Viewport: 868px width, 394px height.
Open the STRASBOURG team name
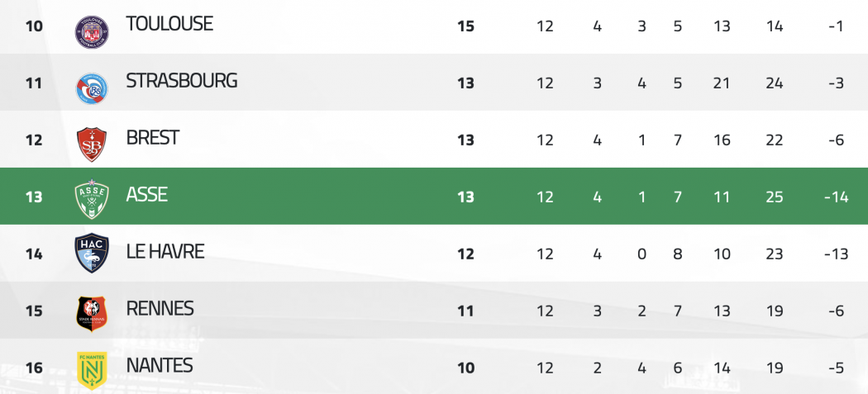click(x=182, y=81)
